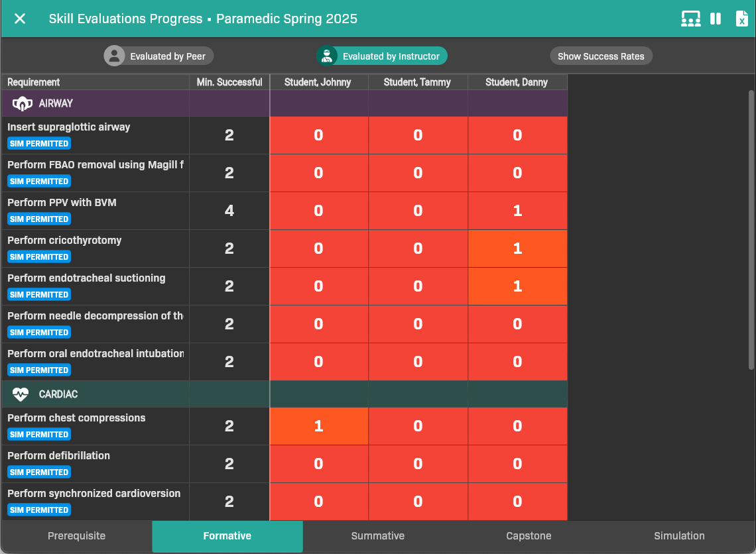Collapse the CARDIAC section header
The image size is (756, 554).
tap(58, 394)
